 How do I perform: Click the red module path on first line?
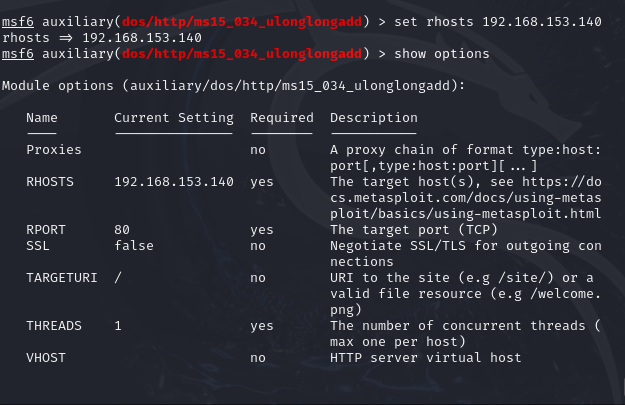242,22
